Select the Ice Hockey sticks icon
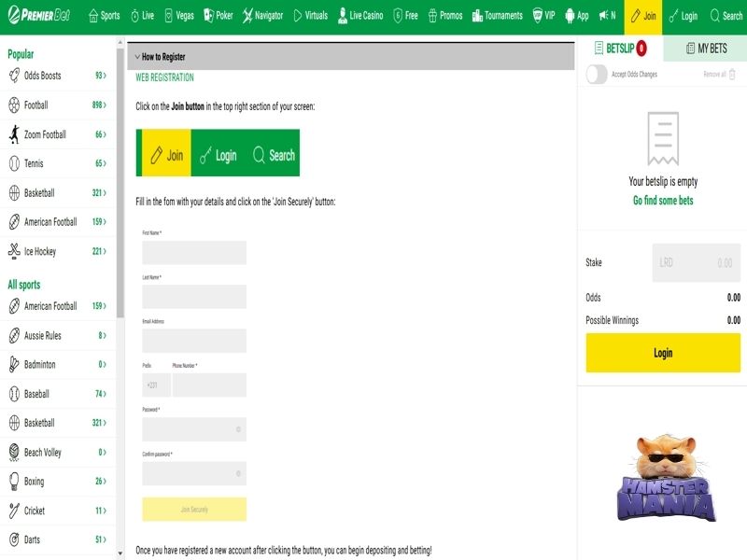Screen dimensions: 747x560 click(14, 251)
